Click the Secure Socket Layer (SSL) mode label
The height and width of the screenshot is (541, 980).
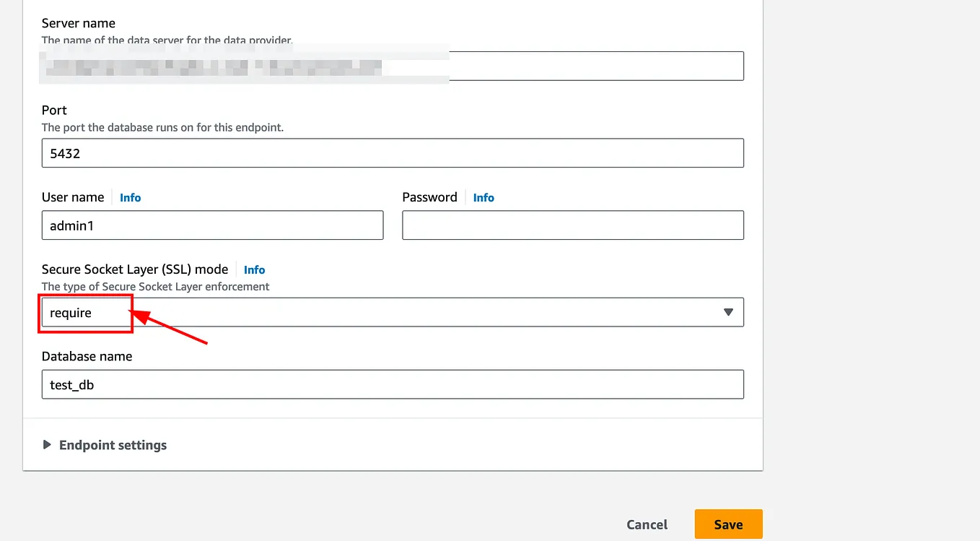135,269
